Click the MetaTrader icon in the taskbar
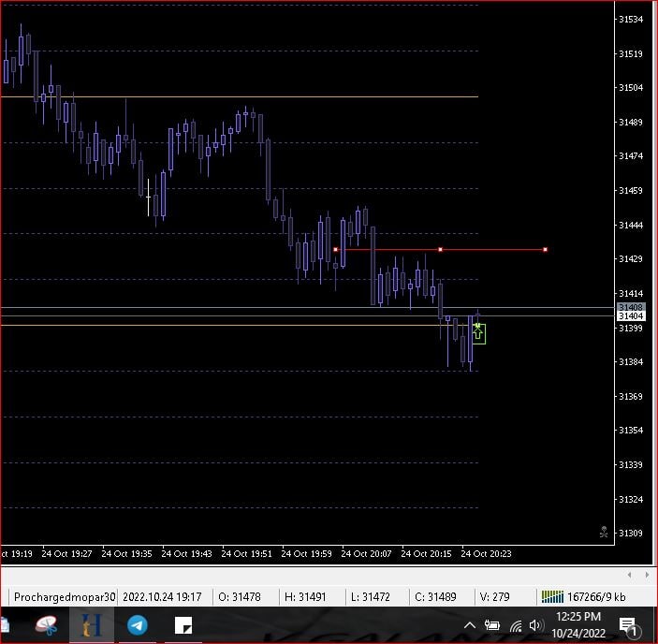Screen dimensions: 658x644 click(92, 625)
